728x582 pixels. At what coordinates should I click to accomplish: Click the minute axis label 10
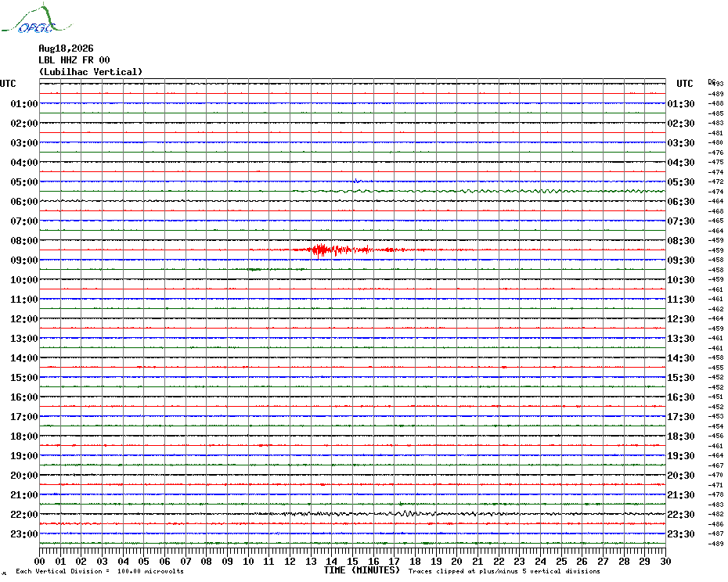click(x=248, y=561)
